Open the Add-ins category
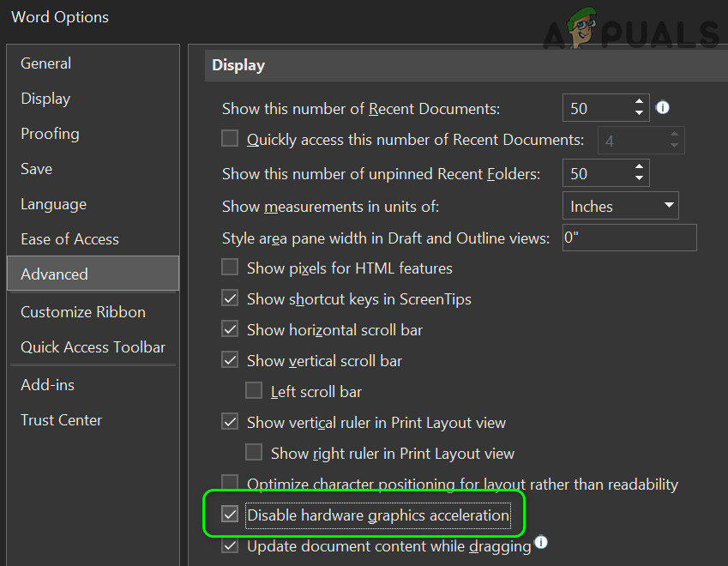The image size is (728, 566). 93,385
